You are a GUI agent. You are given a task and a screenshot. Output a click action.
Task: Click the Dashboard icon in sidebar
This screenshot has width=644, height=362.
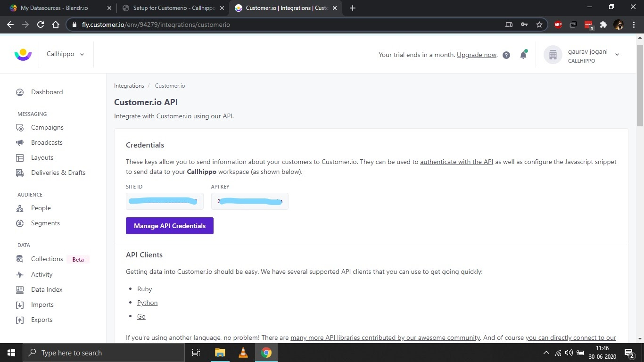point(20,92)
